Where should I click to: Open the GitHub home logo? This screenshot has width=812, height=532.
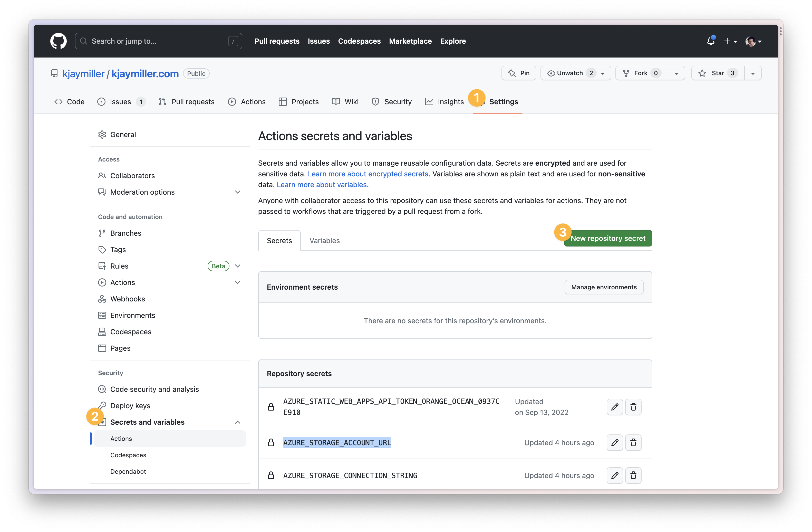[58, 41]
